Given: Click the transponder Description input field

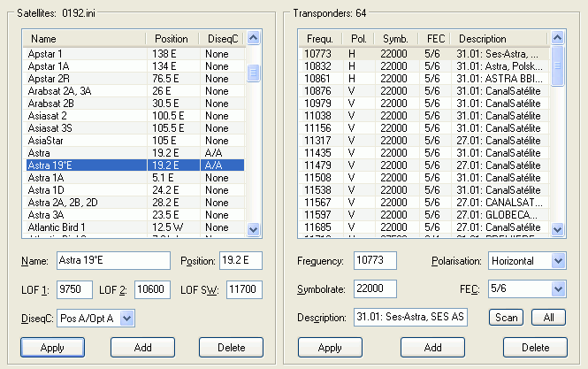Looking at the screenshot, I should (x=410, y=317).
